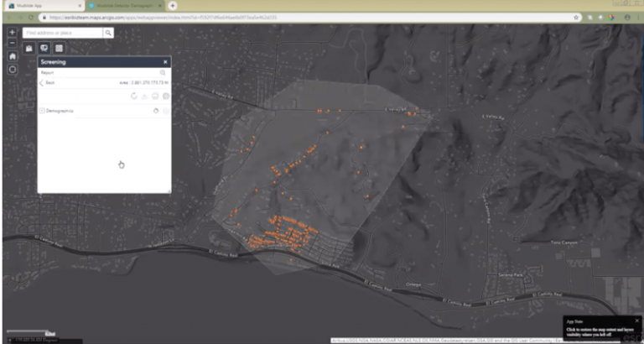The image size is (644, 344).
Task: Open the Screening widget icon in toolbar
Action: point(44,48)
